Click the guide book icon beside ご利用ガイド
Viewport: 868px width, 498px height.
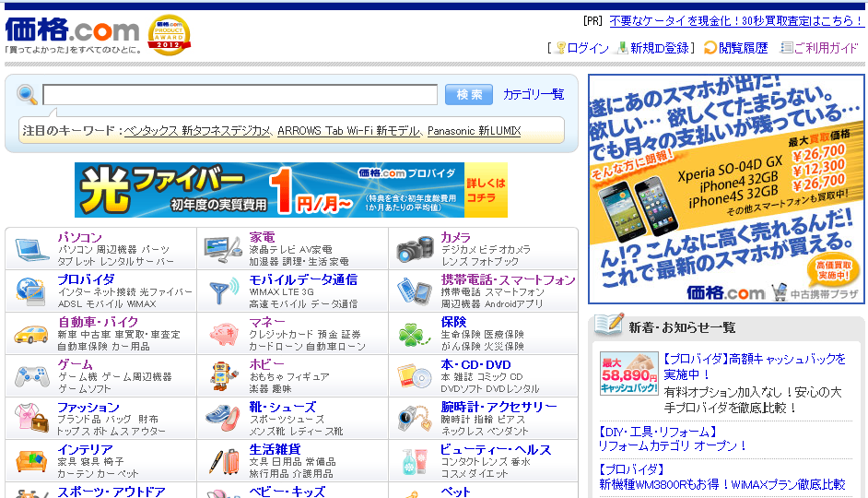coord(786,48)
